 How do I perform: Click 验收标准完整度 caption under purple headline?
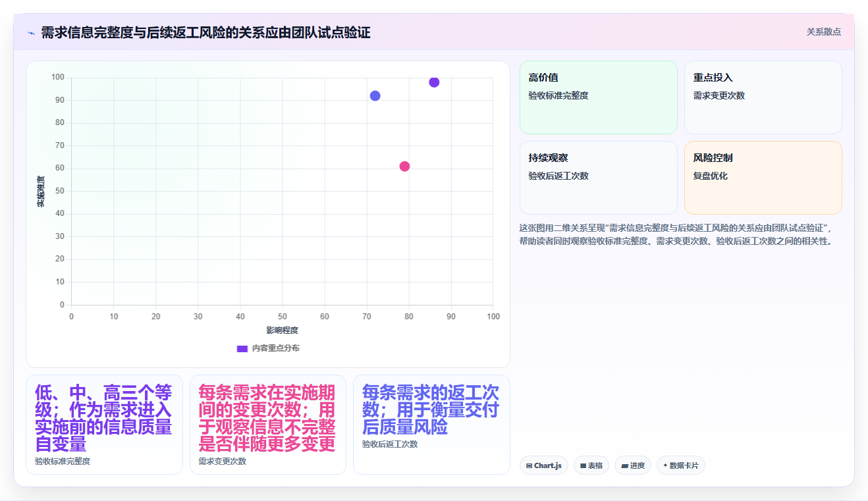(63, 461)
